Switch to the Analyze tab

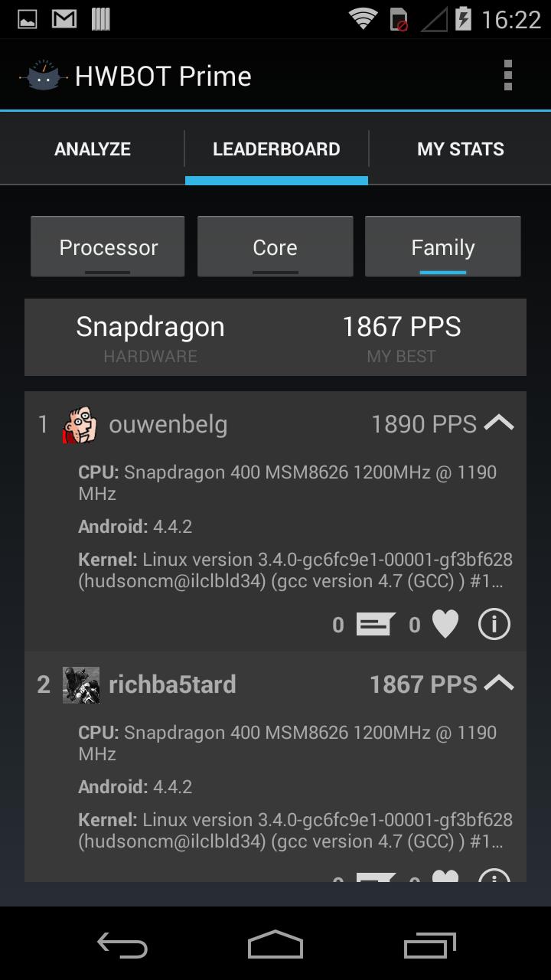point(93,149)
